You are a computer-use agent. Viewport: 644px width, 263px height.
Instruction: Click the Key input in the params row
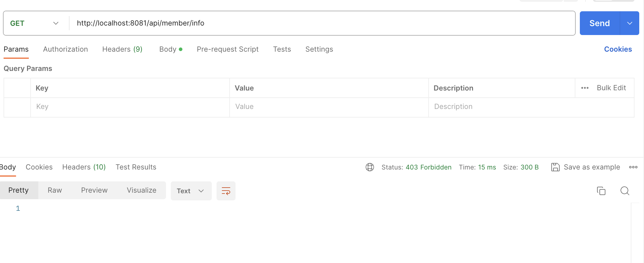pos(130,107)
